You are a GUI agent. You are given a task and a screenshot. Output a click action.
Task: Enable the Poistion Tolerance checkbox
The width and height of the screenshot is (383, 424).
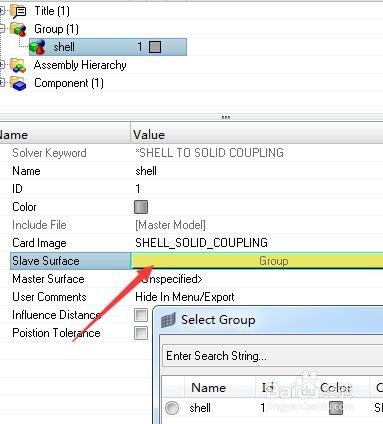click(x=141, y=333)
